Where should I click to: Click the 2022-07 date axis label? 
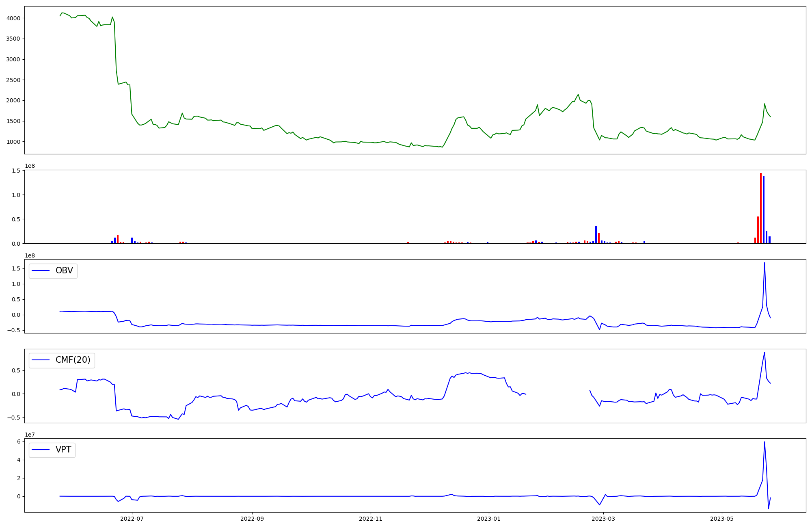pyautogui.click(x=132, y=519)
